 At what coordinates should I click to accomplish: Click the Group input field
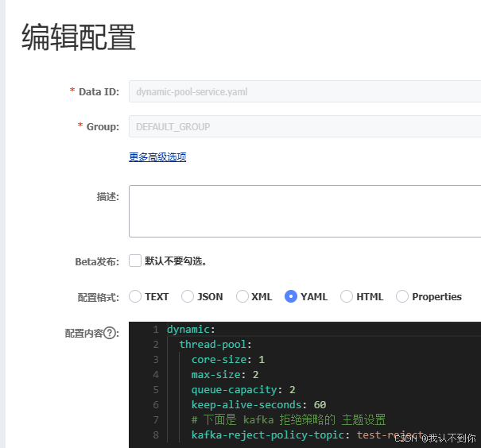305,126
